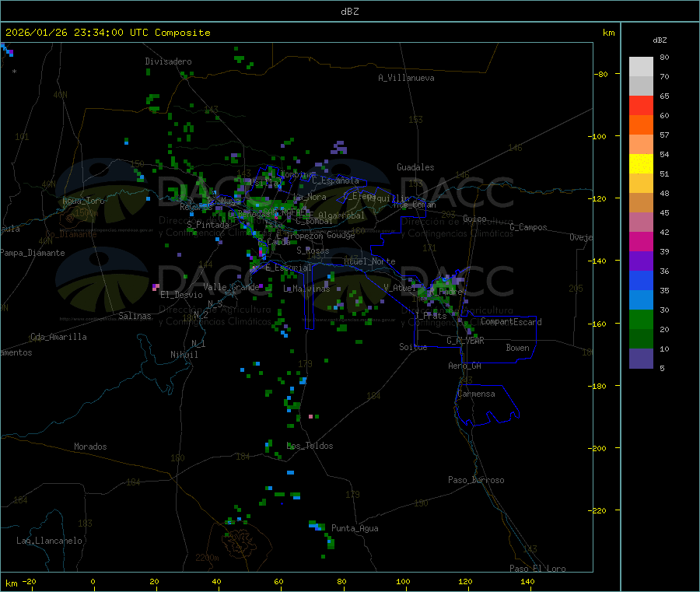Pick the yellow 51 dBZ legend color

641,164
